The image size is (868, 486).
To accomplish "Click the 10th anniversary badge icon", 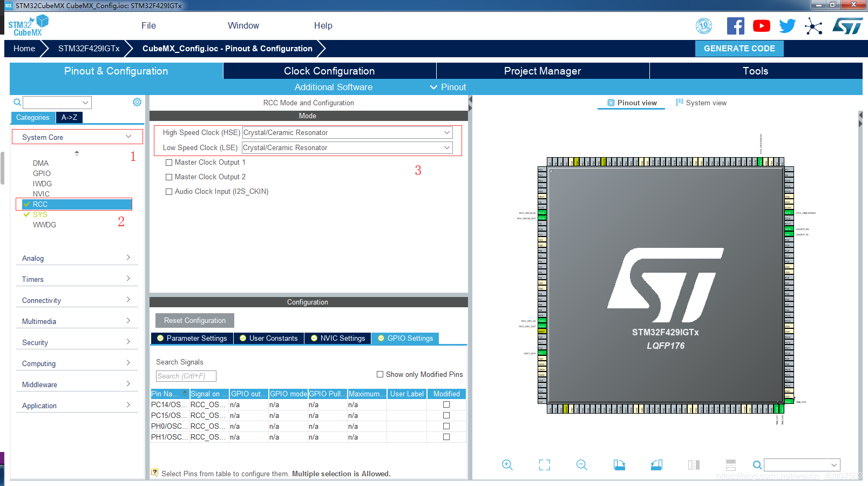I will click(704, 26).
